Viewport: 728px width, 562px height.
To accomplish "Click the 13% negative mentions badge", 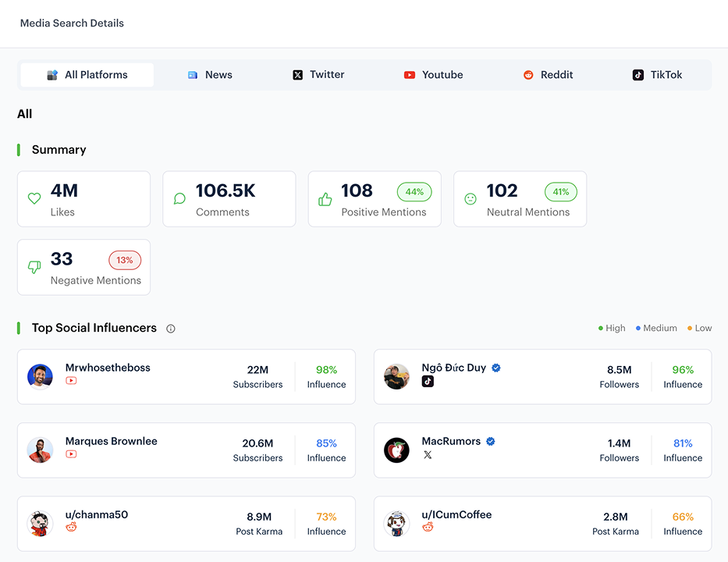I will point(125,260).
